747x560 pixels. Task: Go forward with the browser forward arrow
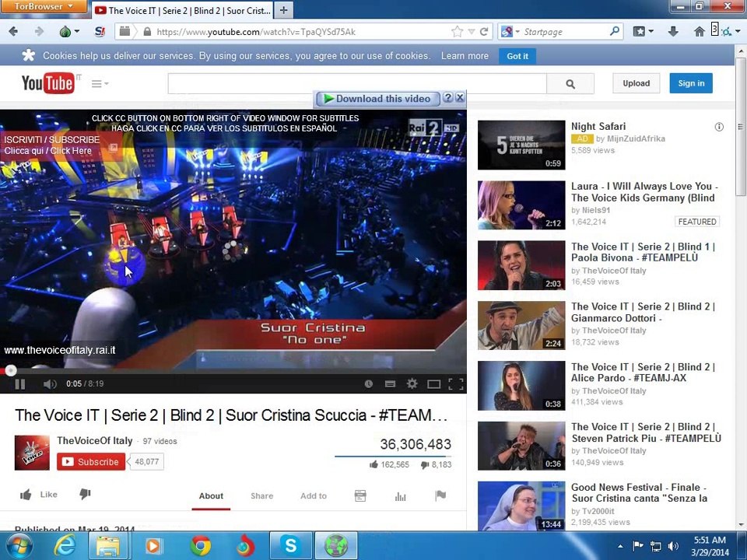tap(39, 32)
